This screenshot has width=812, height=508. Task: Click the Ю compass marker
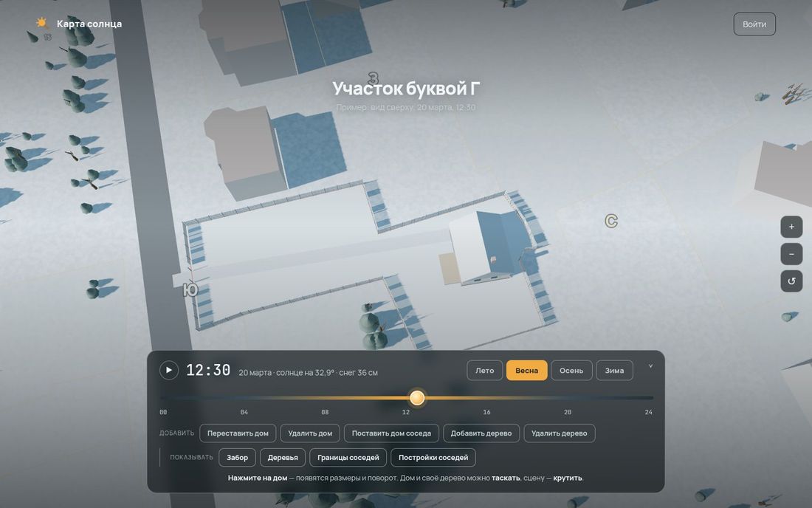click(x=190, y=289)
